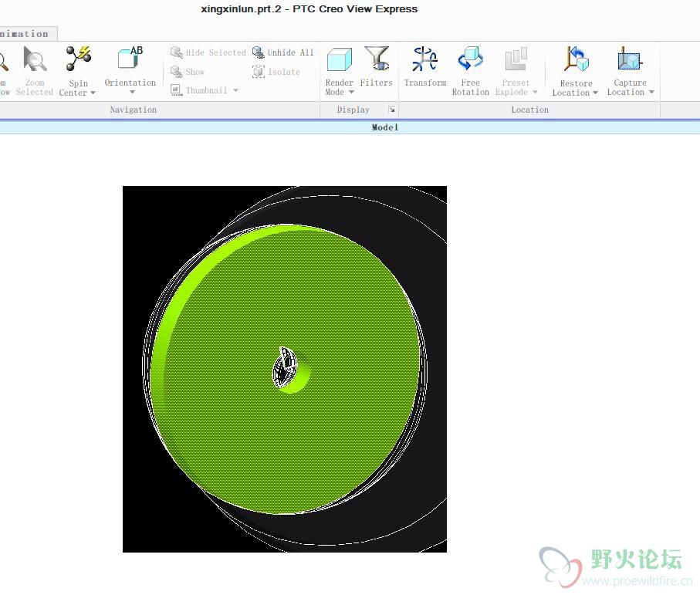Open the Preset Explode dropdown arrow
This screenshot has height=595, width=700.
pyautogui.click(x=535, y=93)
